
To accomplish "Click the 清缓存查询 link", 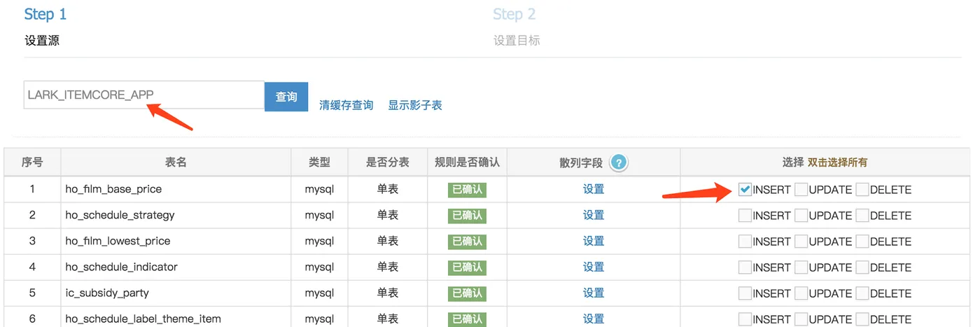I will pos(346,105).
